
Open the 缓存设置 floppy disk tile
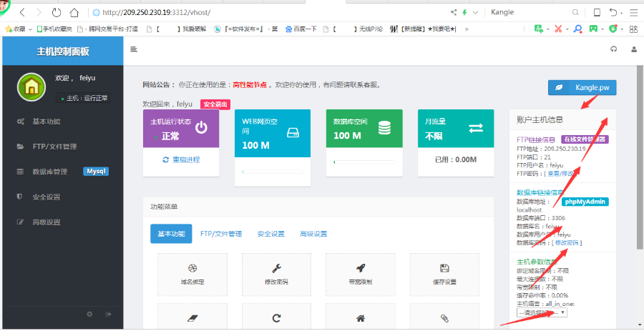[444, 275]
